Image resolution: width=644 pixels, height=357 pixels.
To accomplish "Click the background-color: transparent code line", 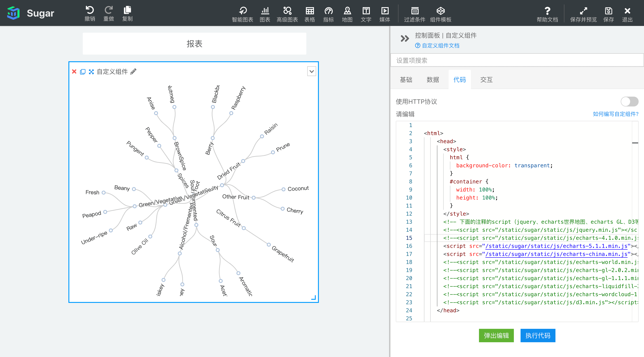I will [504, 166].
